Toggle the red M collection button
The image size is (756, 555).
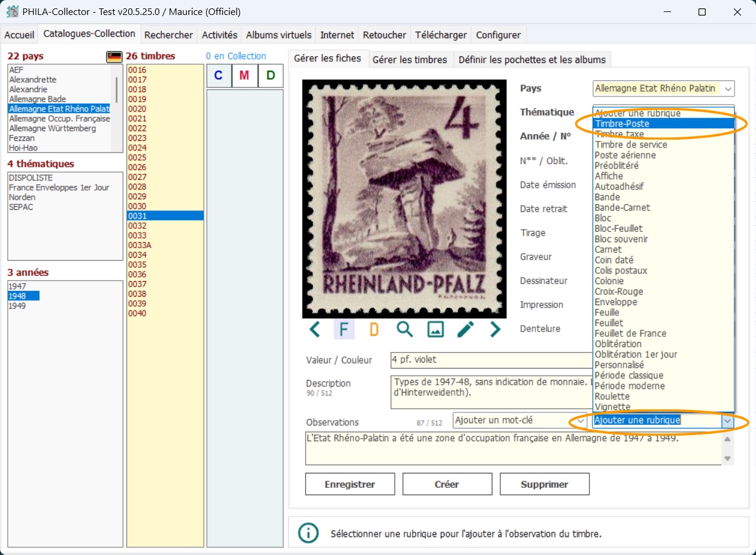[x=244, y=76]
